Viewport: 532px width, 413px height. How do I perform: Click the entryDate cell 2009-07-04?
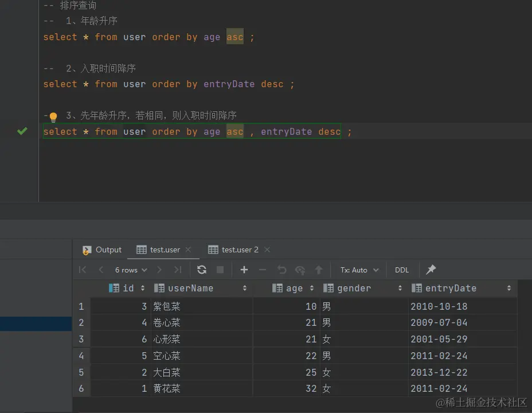[x=463, y=322]
